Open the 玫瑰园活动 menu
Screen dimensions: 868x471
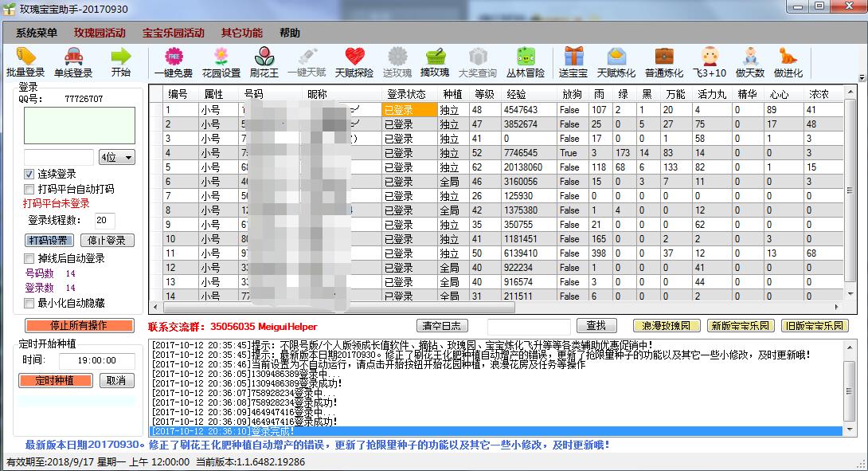point(100,33)
